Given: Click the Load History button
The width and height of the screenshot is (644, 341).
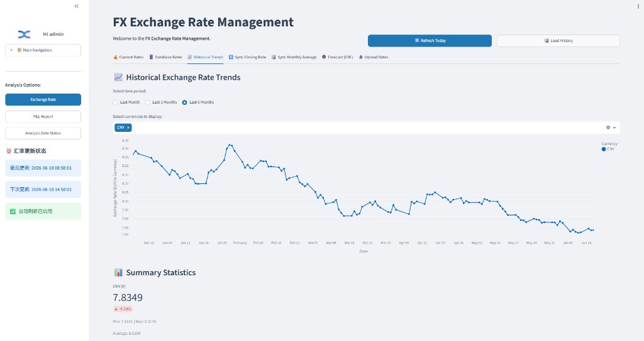Looking at the screenshot, I should (x=558, y=41).
